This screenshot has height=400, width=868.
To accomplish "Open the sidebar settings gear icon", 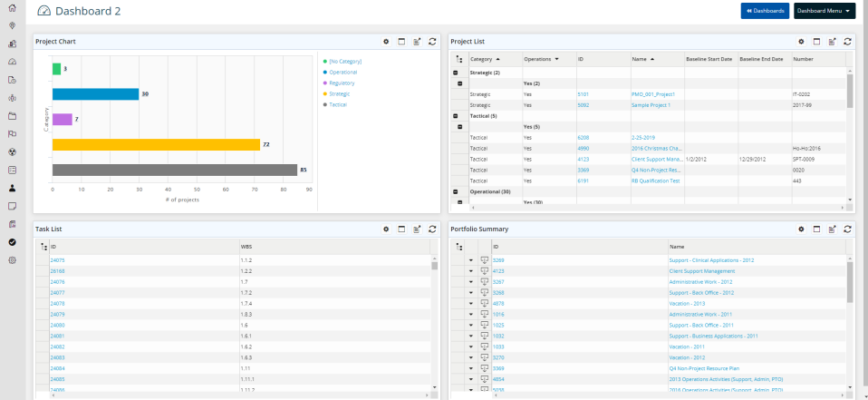I will [12, 260].
